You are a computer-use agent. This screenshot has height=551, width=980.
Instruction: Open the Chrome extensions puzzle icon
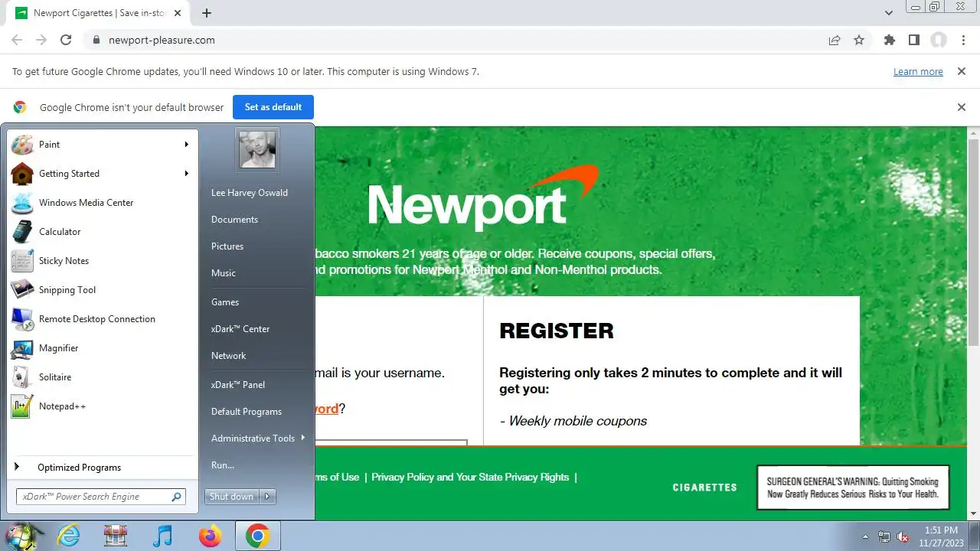pos(889,40)
